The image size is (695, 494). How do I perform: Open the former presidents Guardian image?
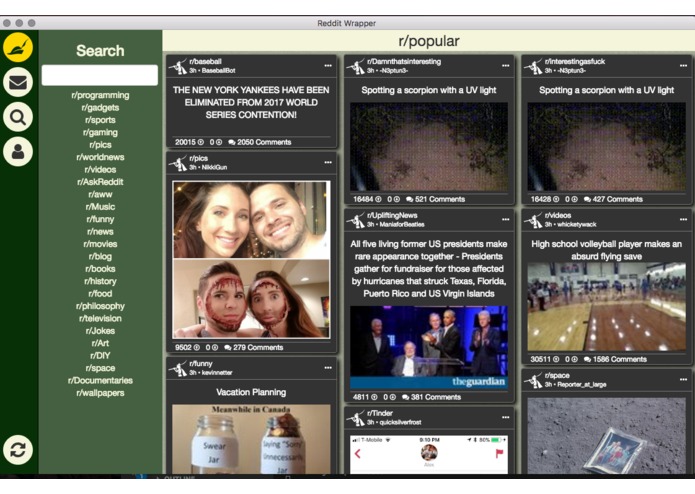click(429, 347)
